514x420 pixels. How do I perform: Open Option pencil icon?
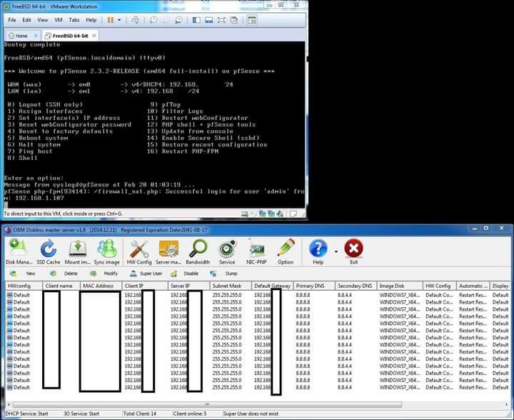pos(286,252)
